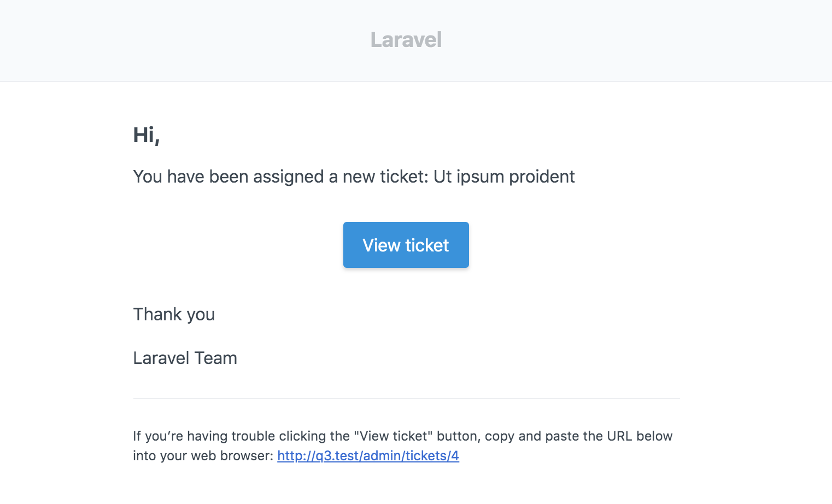Screen dimensions: 832x504
Task: Click the "Laravel Team" signature
Action: pyautogui.click(x=185, y=358)
